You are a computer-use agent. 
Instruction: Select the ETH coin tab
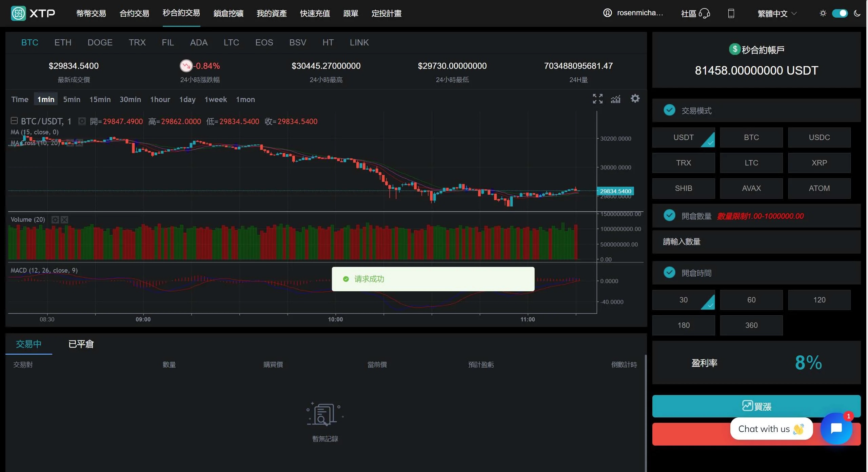(x=63, y=42)
